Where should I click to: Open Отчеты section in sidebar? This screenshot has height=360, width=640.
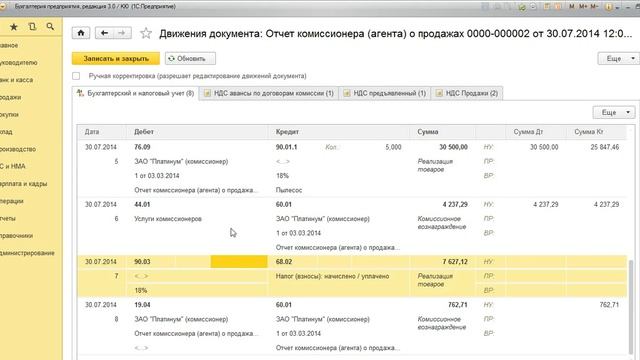click(8, 218)
